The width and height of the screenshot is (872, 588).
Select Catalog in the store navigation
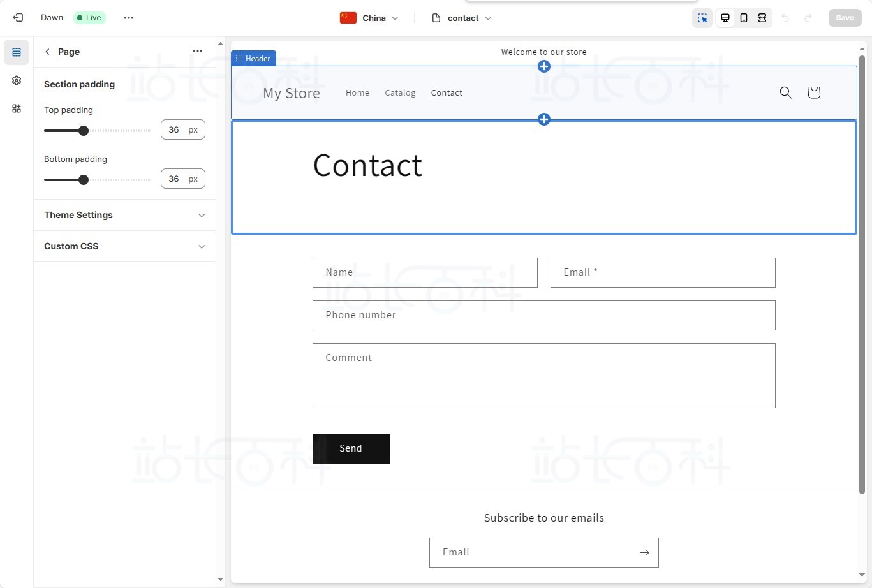click(x=400, y=92)
